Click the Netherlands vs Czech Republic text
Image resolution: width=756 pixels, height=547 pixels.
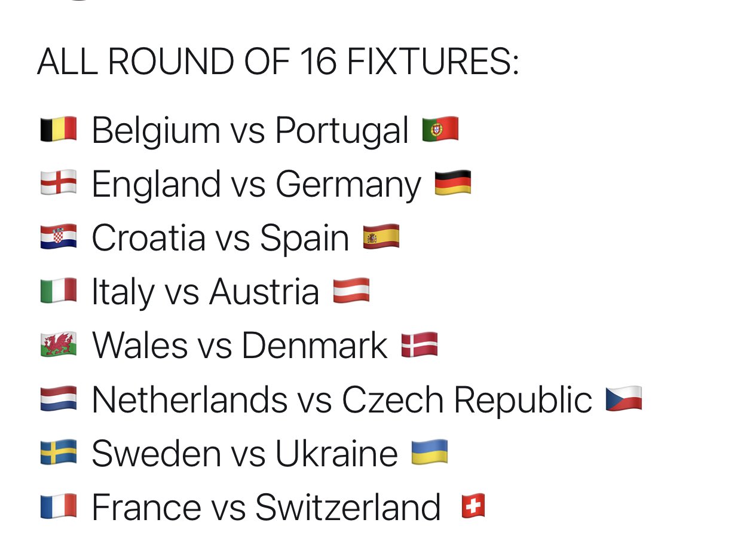(x=342, y=399)
